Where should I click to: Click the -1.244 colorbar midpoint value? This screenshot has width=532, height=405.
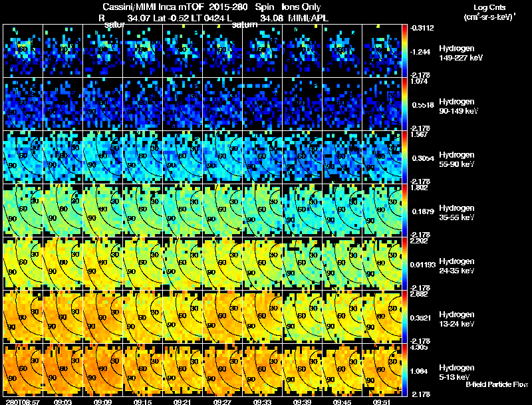click(420, 52)
